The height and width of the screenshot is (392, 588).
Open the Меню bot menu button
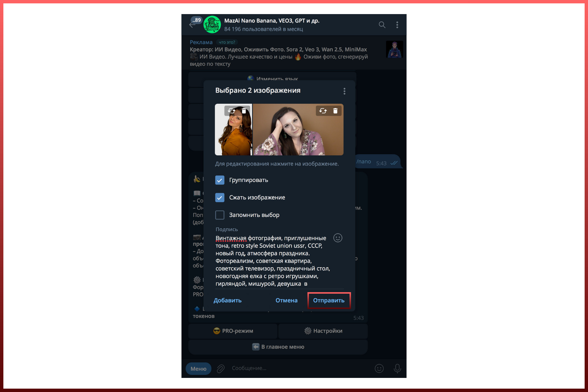(x=198, y=369)
